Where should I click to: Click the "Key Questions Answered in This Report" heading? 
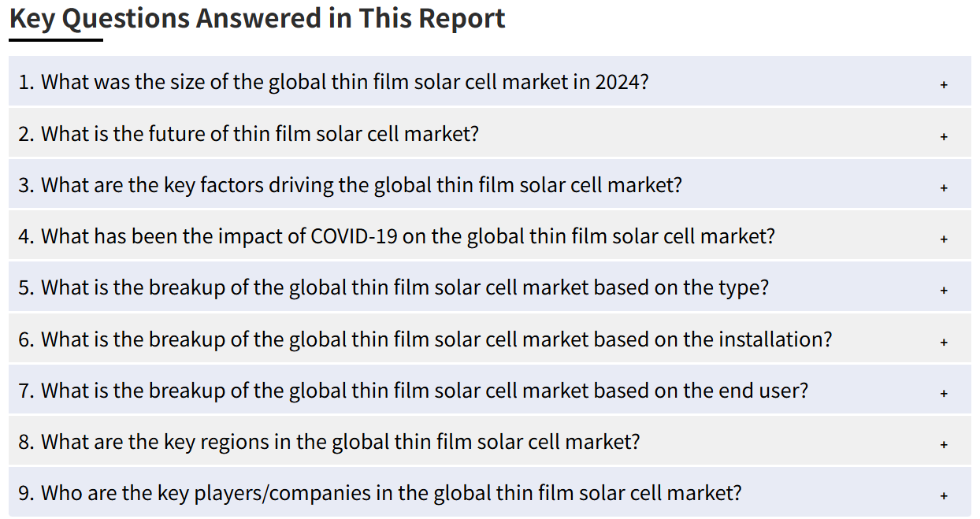point(258,19)
